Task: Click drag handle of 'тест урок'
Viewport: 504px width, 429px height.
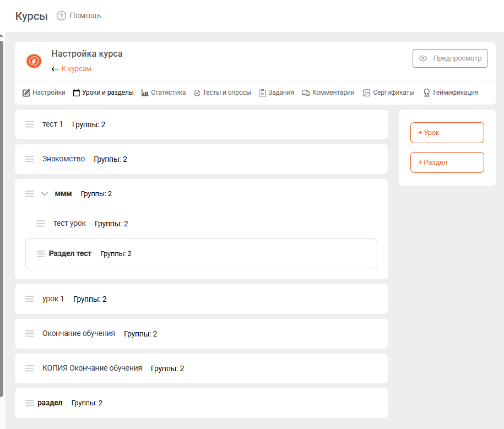Action: tap(41, 224)
